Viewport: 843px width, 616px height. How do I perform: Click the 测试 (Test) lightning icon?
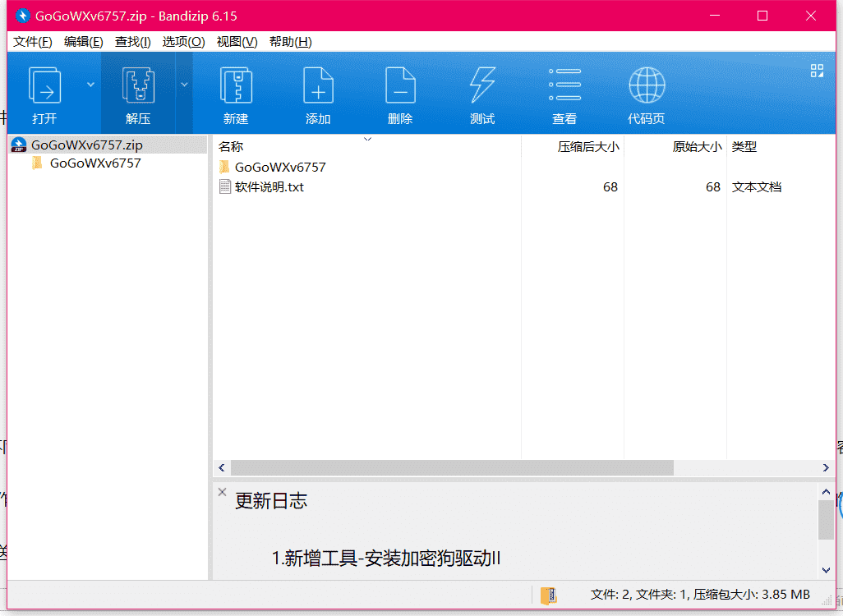tap(482, 85)
